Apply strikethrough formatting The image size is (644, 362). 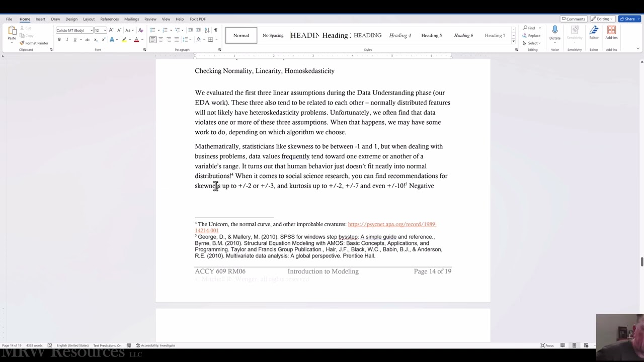tap(87, 40)
